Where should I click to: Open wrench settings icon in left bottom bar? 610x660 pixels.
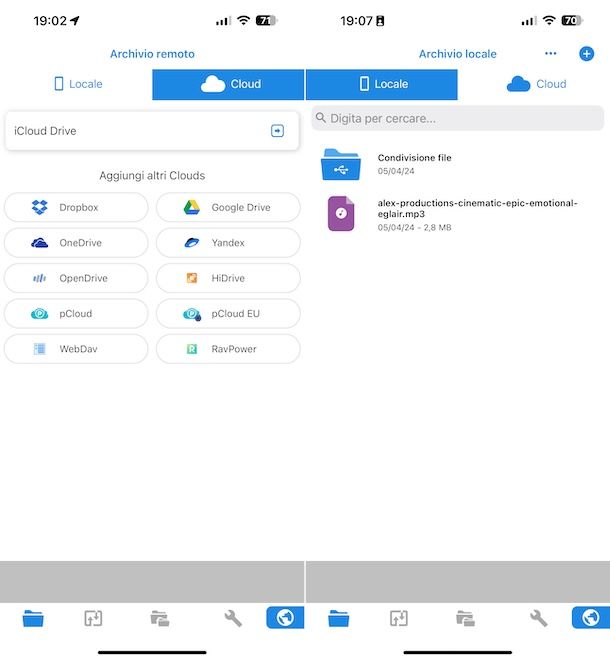click(233, 618)
